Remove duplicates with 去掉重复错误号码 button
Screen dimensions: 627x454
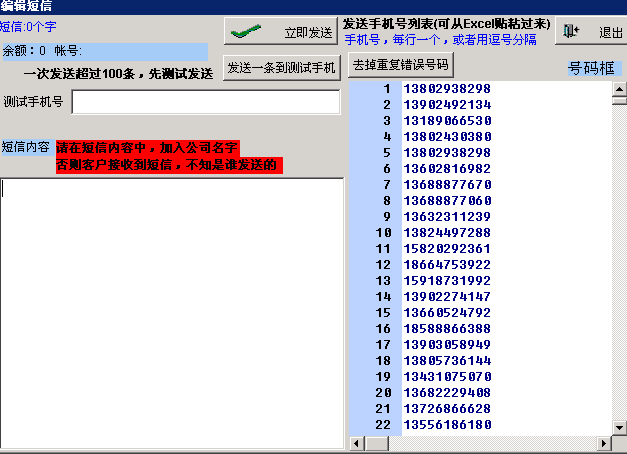(x=401, y=66)
